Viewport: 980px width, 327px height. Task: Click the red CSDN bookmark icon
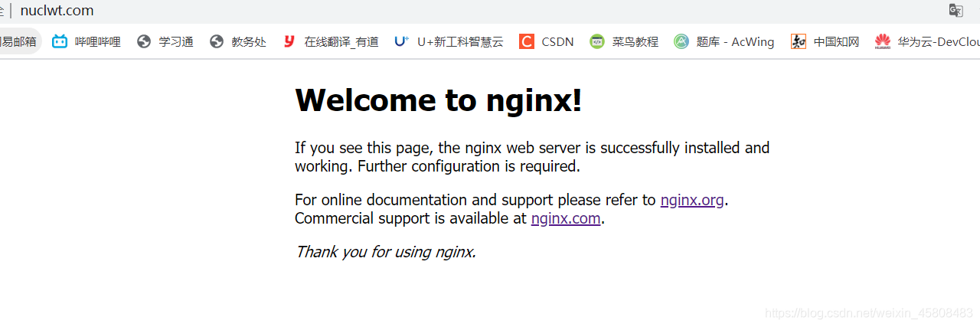[526, 41]
